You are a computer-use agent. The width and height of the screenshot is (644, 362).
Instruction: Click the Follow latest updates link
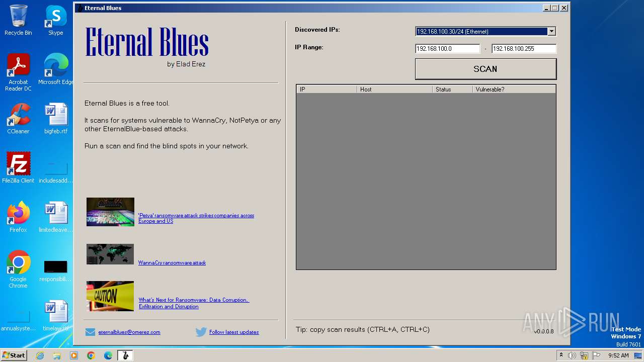click(234, 332)
